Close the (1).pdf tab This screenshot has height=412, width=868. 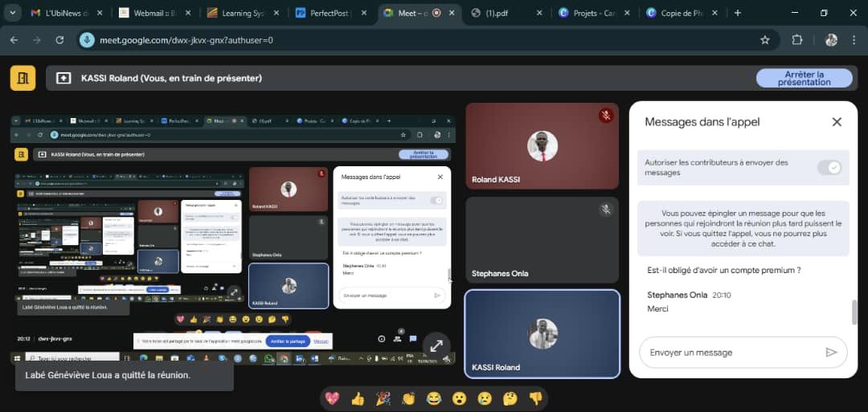tap(539, 13)
